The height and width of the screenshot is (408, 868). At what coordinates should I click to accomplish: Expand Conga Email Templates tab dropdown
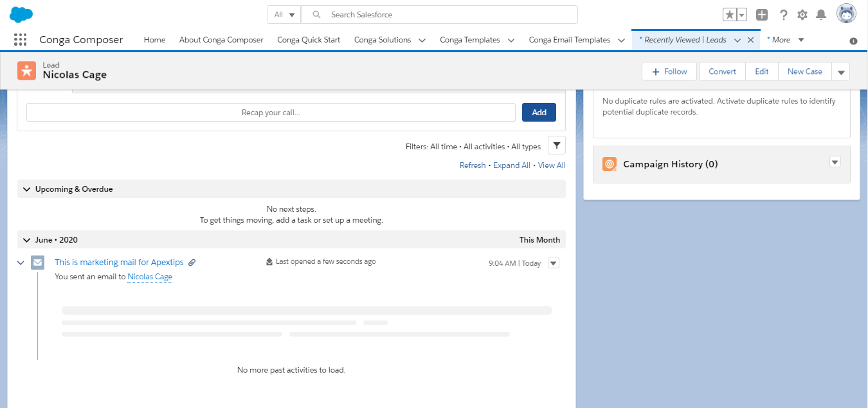point(621,40)
